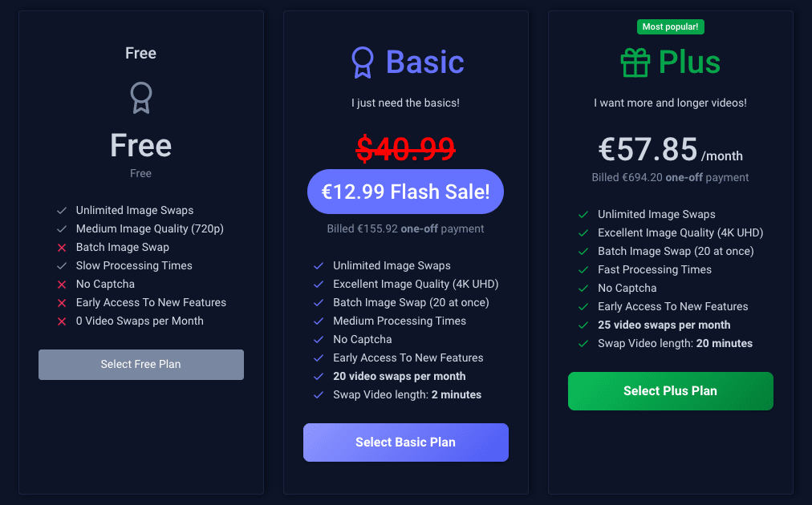Click the Plus plan gift icon

pyautogui.click(x=635, y=62)
